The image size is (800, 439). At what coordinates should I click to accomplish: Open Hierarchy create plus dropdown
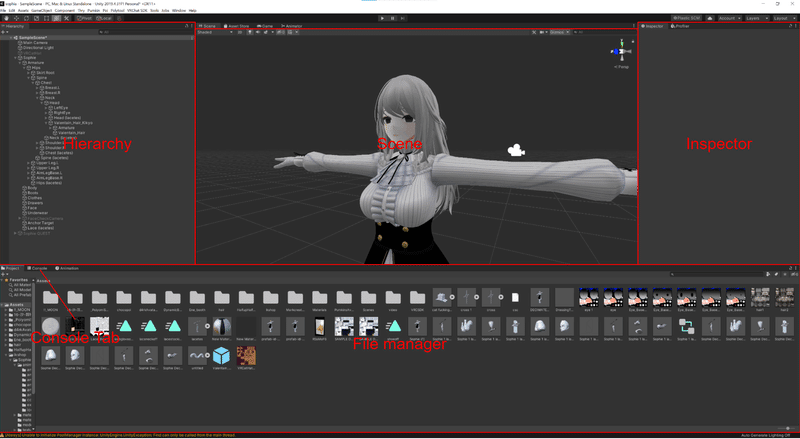(5, 32)
